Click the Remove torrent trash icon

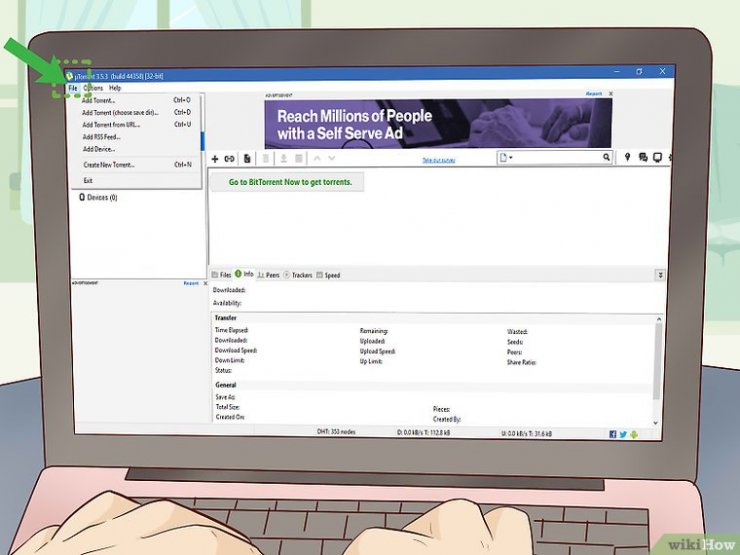[x=266, y=159]
